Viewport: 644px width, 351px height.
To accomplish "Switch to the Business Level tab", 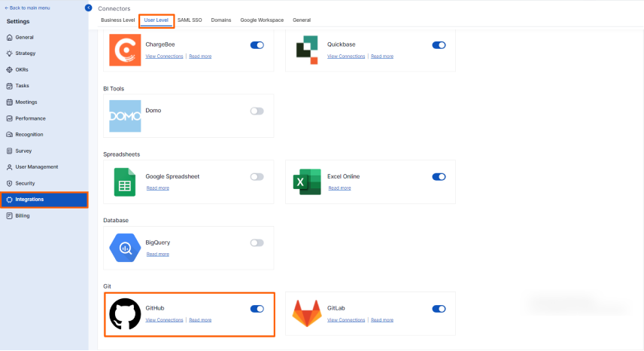I will tap(118, 20).
